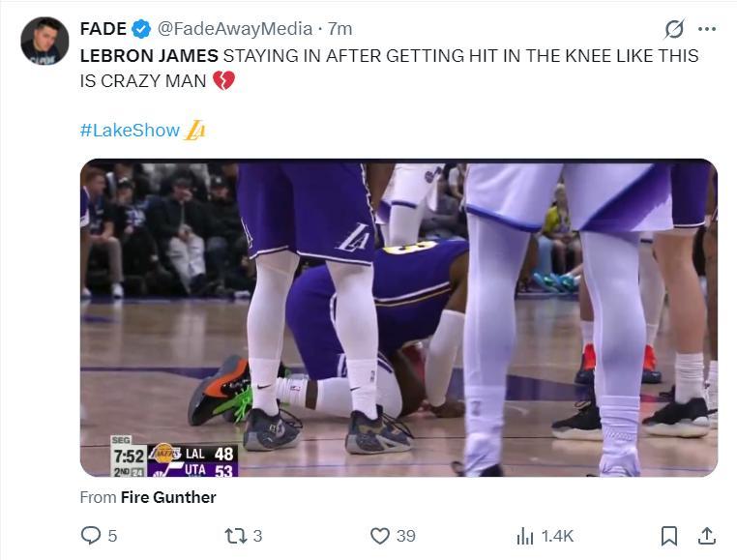Click the 7m timestamp
This screenshot has height=560, width=737.
[340, 28]
